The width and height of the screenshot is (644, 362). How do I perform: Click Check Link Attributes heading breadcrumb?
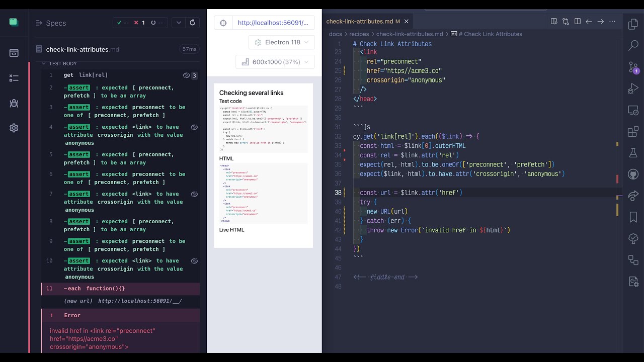click(487, 34)
